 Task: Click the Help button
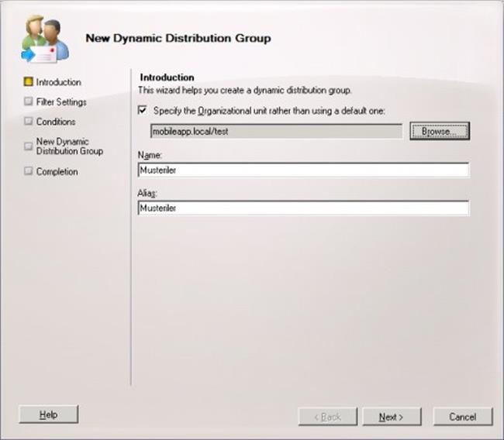click(x=49, y=414)
